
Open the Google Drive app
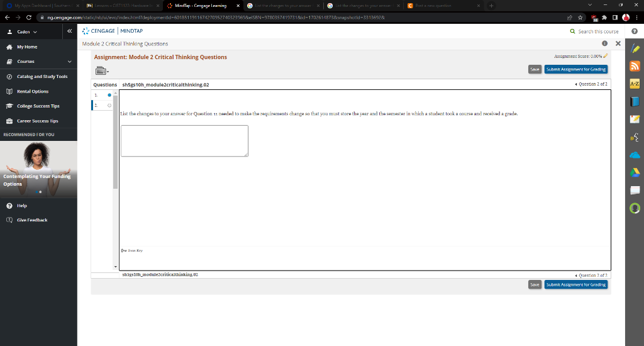point(635,172)
